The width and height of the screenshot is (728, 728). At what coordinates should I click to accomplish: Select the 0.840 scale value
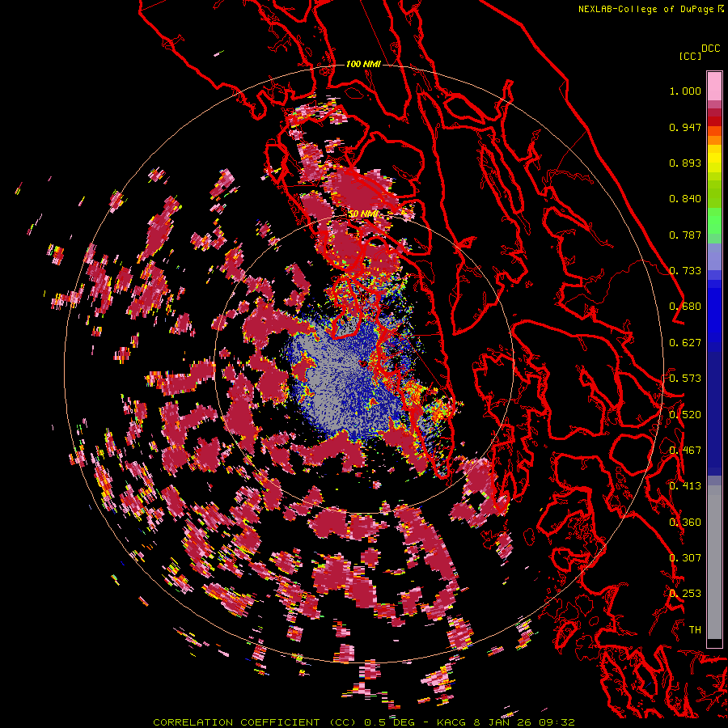pyautogui.click(x=685, y=199)
